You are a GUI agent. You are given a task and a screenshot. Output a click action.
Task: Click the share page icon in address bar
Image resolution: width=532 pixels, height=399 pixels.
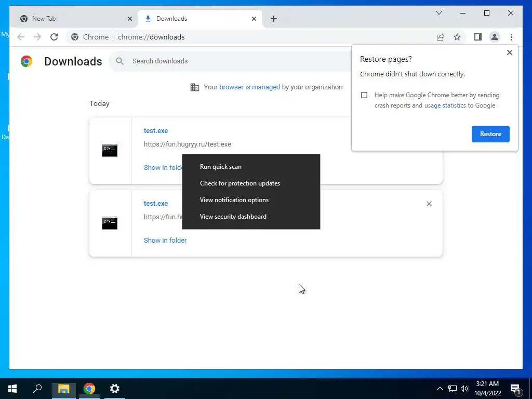point(441,37)
